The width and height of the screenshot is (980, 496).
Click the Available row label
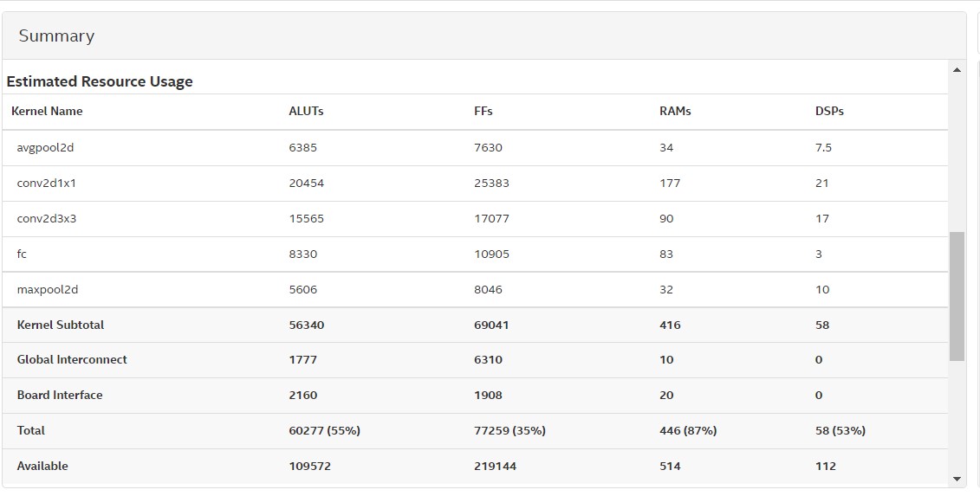[42, 467]
